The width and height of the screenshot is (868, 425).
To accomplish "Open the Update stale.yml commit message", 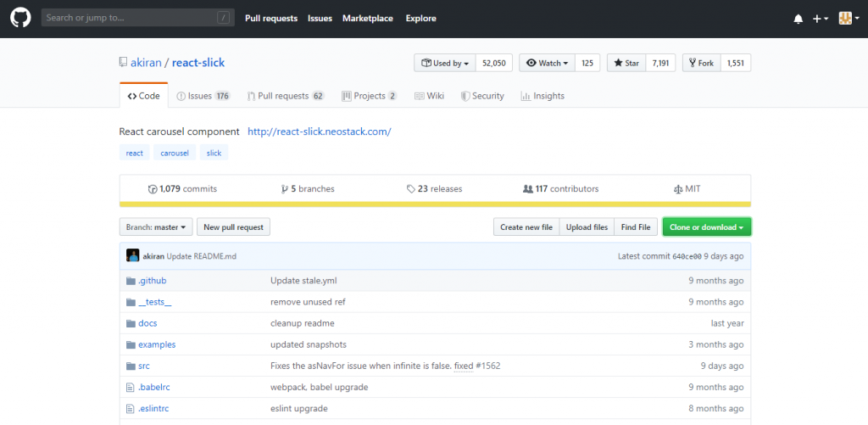I will point(303,281).
